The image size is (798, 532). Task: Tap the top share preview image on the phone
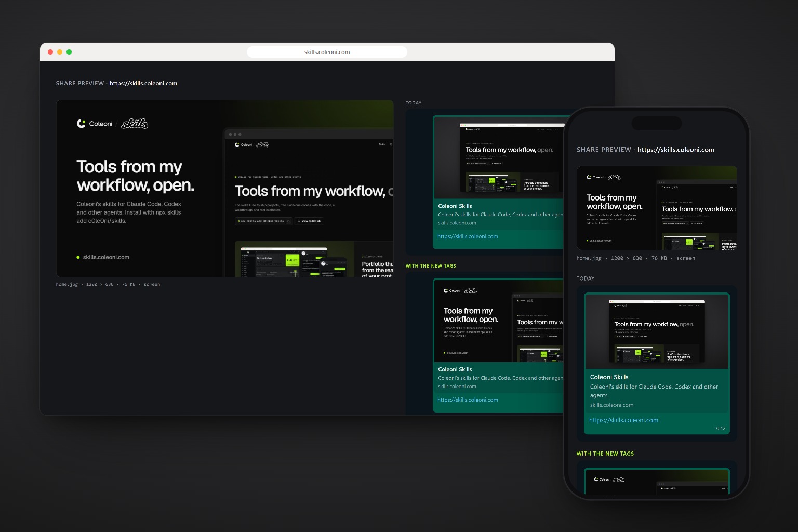(x=657, y=208)
